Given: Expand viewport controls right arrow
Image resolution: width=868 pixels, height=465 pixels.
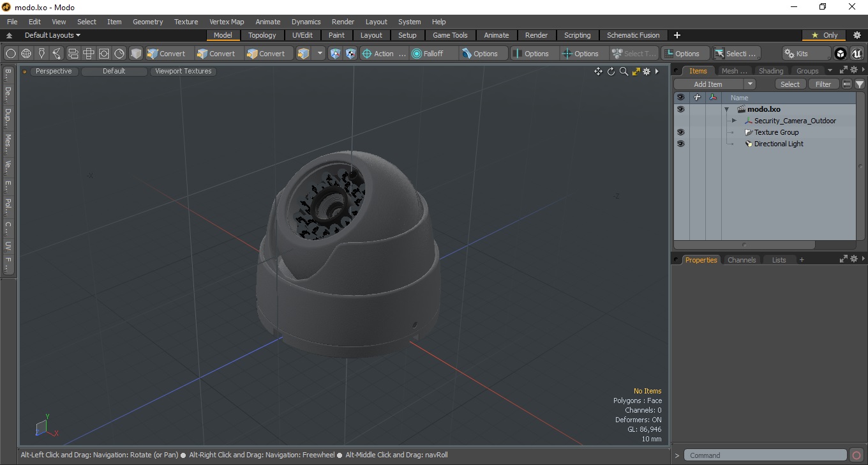Looking at the screenshot, I should coord(657,72).
